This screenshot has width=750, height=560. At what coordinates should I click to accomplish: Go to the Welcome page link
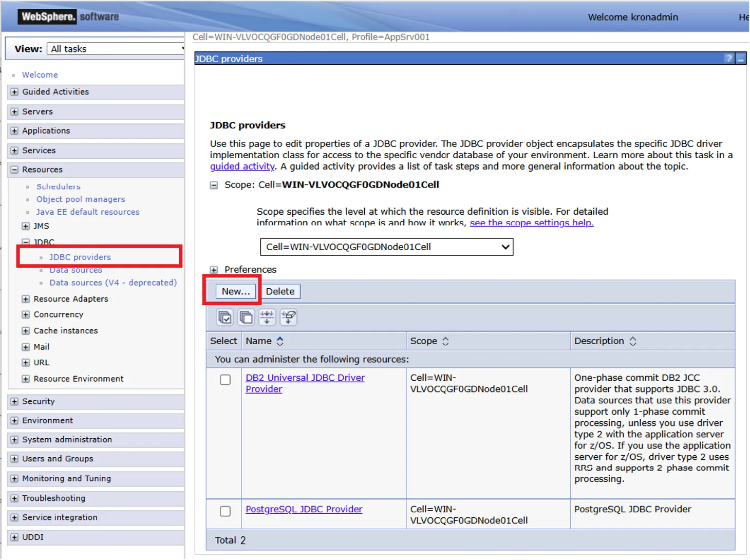pos(40,74)
